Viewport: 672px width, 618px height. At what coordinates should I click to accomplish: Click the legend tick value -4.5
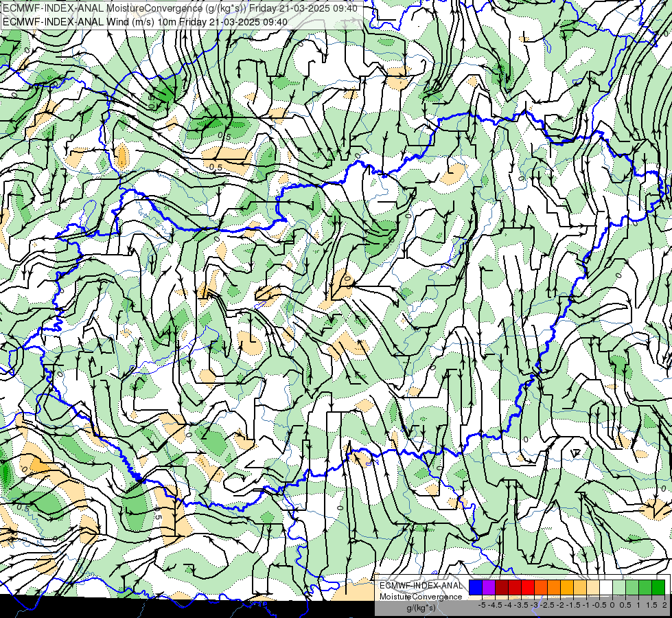click(x=495, y=605)
